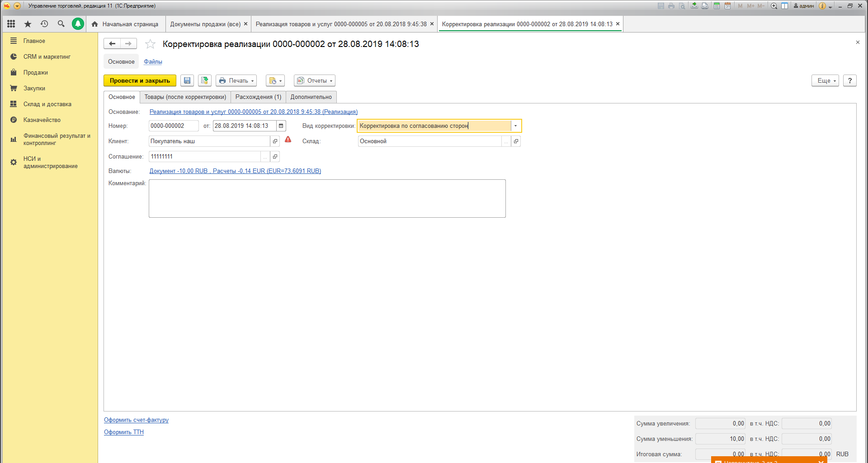
Task: Open the calendar picker for the document date
Action: [x=281, y=126]
